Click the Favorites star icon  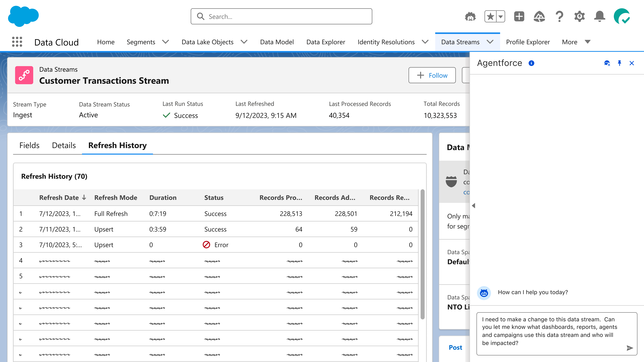[491, 16]
